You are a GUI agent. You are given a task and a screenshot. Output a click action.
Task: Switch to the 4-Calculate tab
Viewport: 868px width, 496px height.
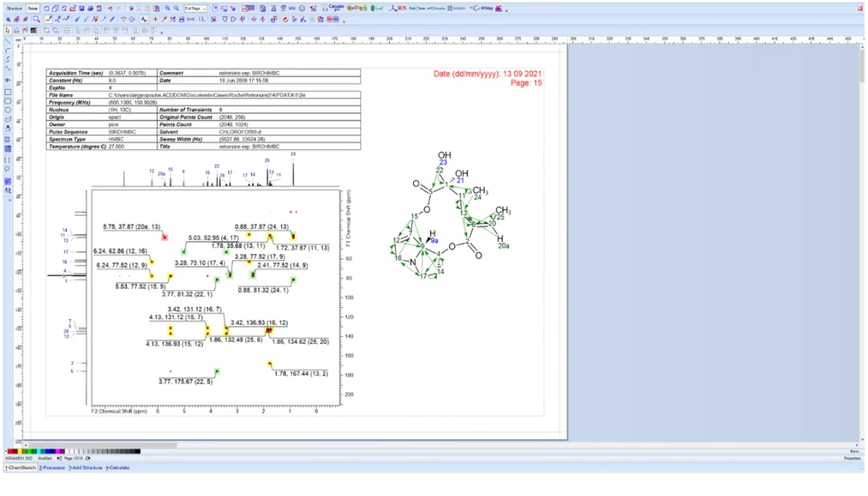point(117,468)
